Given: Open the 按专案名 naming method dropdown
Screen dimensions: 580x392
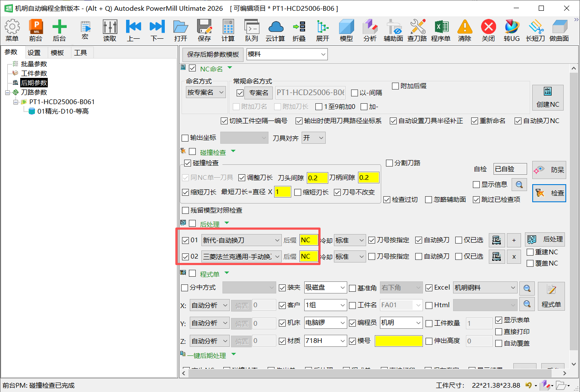Looking at the screenshot, I should [x=206, y=92].
